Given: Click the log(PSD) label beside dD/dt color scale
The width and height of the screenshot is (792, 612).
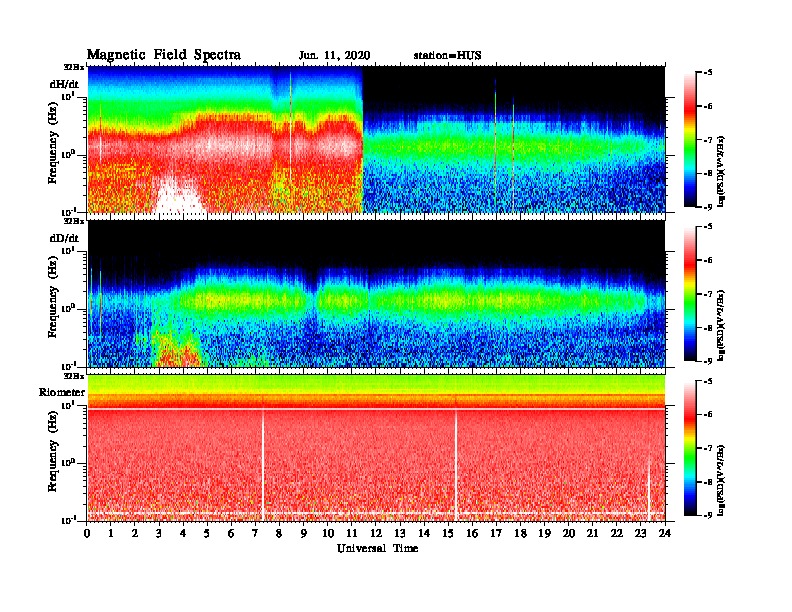Looking at the screenshot, I should point(721,324).
